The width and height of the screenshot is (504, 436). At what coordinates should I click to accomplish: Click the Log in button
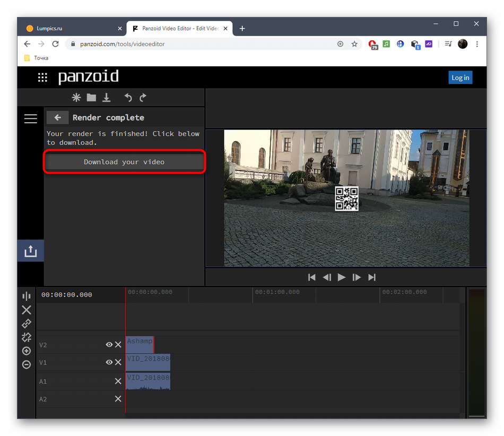tap(460, 78)
